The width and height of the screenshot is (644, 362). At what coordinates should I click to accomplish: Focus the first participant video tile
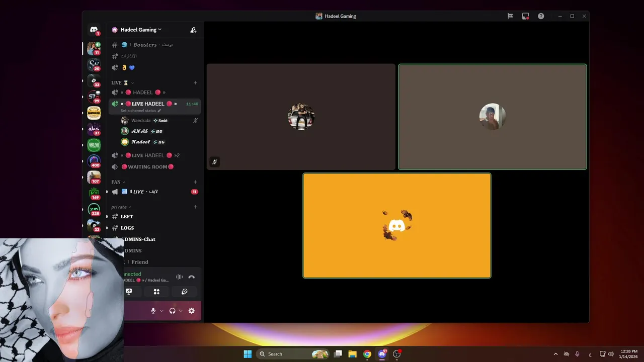tap(301, 117)
